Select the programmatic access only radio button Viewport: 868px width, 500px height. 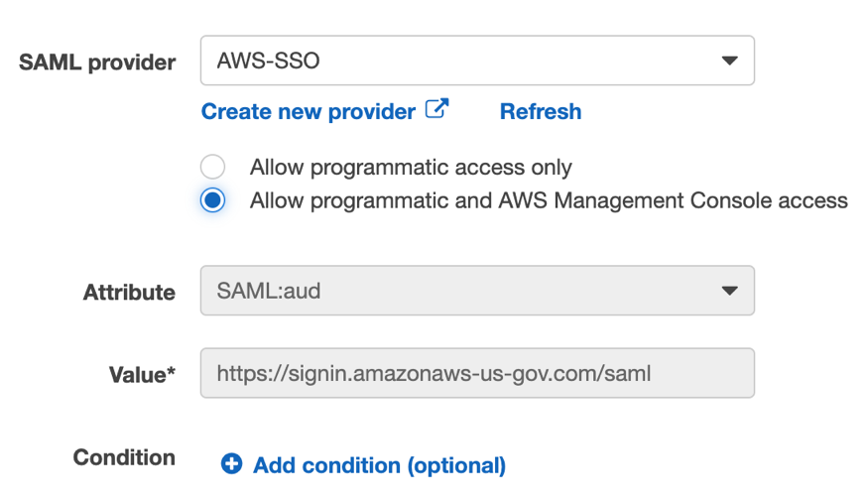point(212,167)
